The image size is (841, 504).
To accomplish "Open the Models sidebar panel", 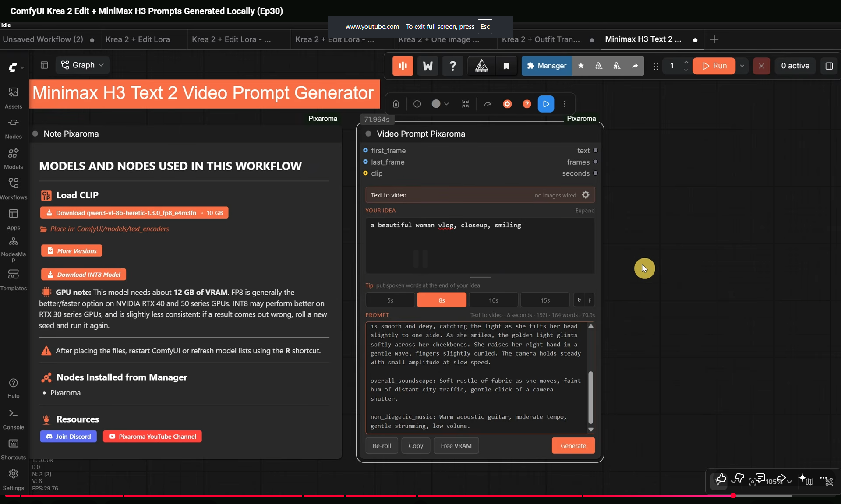I will click(14, 159).
